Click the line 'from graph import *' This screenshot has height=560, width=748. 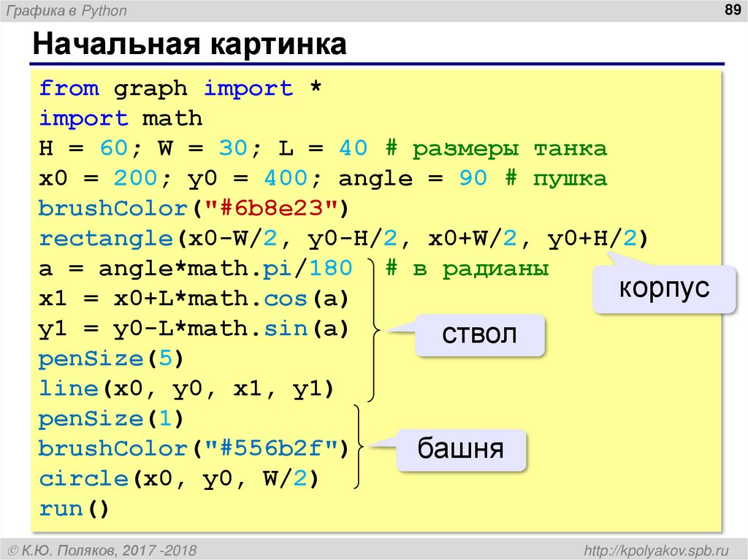180,89
